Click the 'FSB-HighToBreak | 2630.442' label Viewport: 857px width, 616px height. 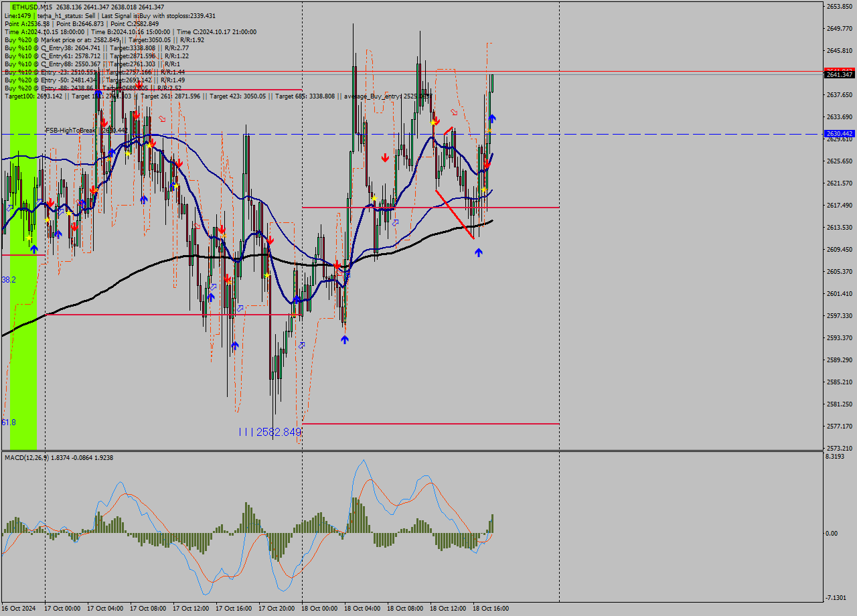86,130
